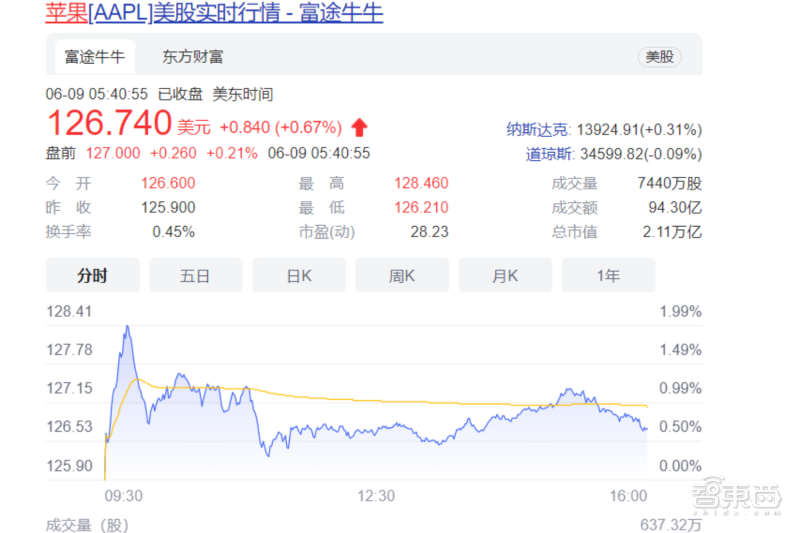800x533 pixels.
Task: Click the 13924.91(+0.31%) Nasdaq value
Action: tap(639, 130)
